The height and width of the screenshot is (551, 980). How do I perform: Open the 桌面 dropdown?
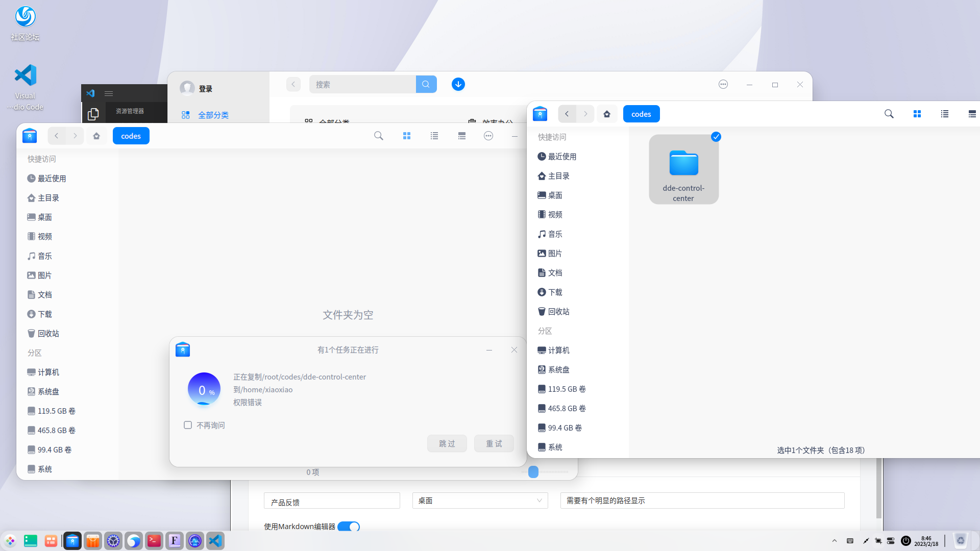[479, 501]
